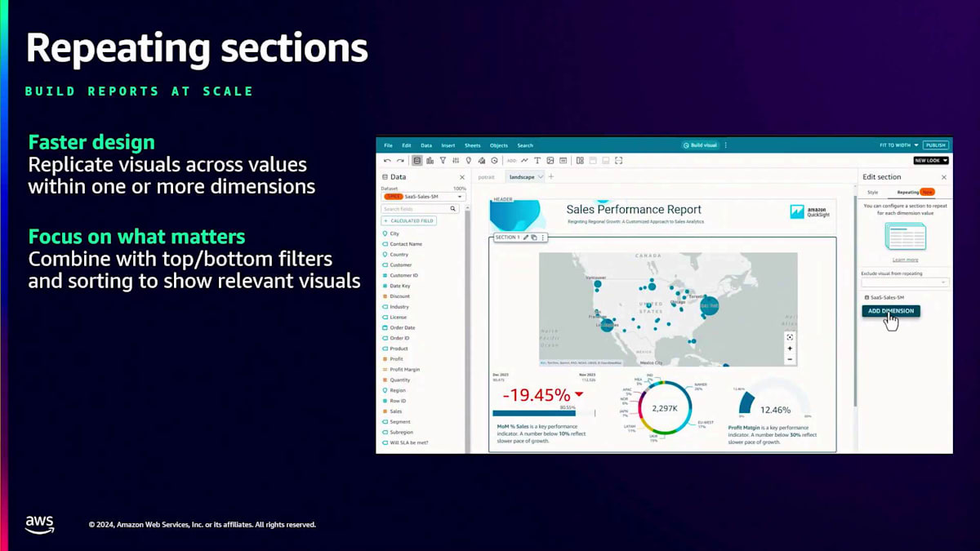Click the line-chart insight toolbar icon
The width and height of the screenshot is (980, 551).
click(524, 161)
